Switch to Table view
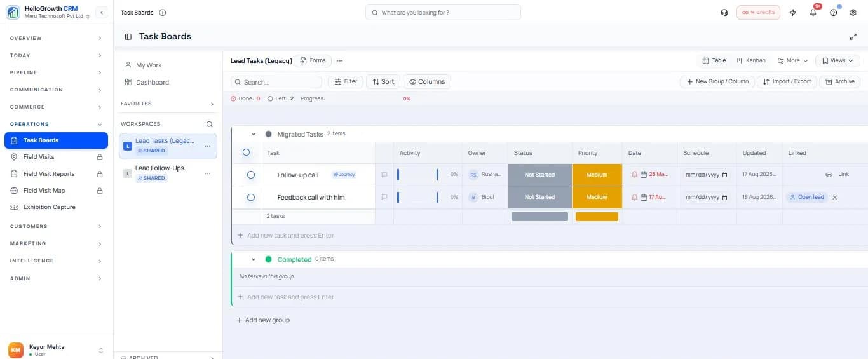Image resolution: width=868 pixels, height=359 pixels. pyautogui.click(x=714, y=61)
